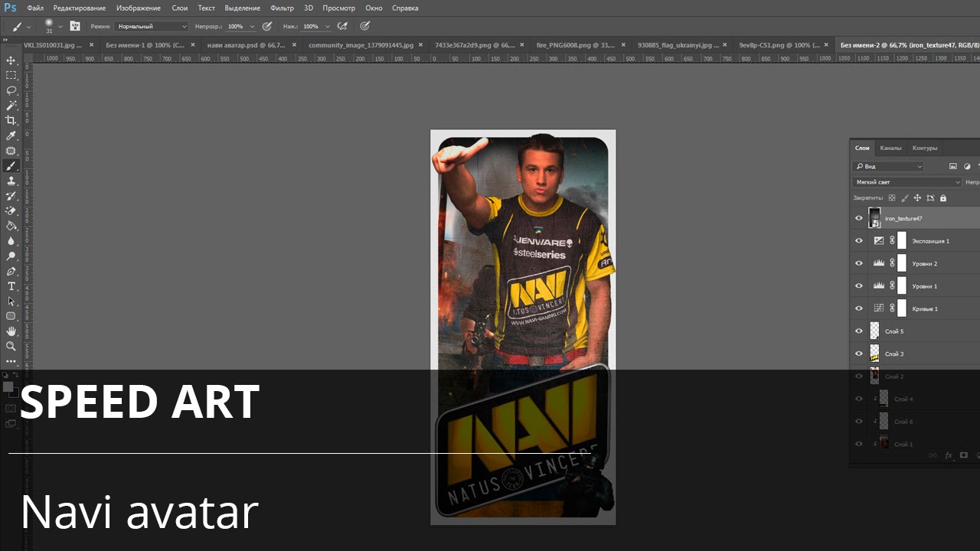Image resolution: width=980 pixels, height=551 pixels.
Task: Open the Файл menu
Action: click(x=35, y=8)
